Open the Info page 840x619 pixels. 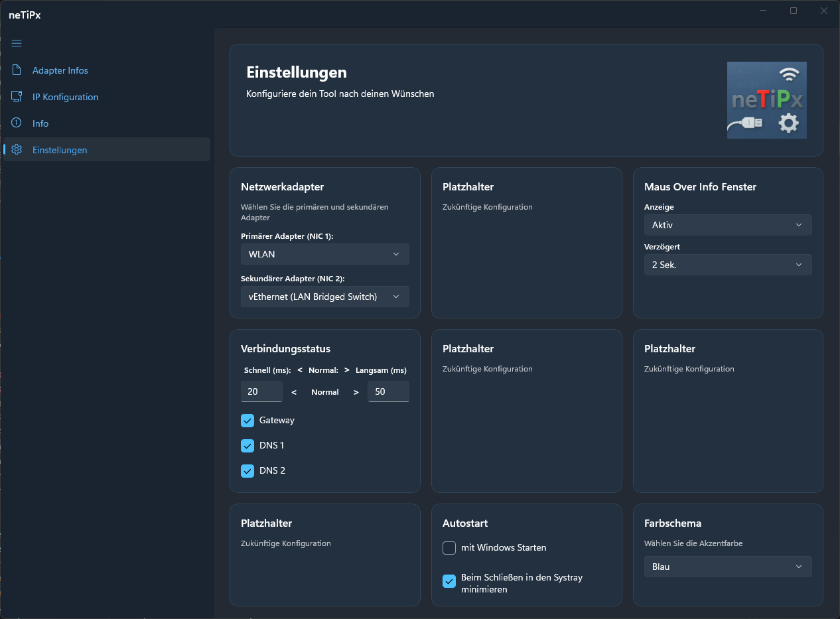40,123
